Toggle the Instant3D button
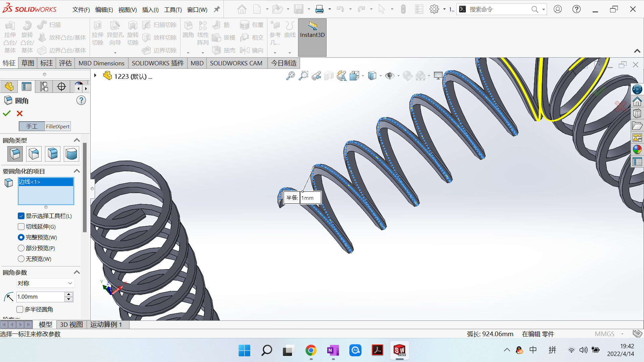This screenshot has height=362, width=644. 312,37
